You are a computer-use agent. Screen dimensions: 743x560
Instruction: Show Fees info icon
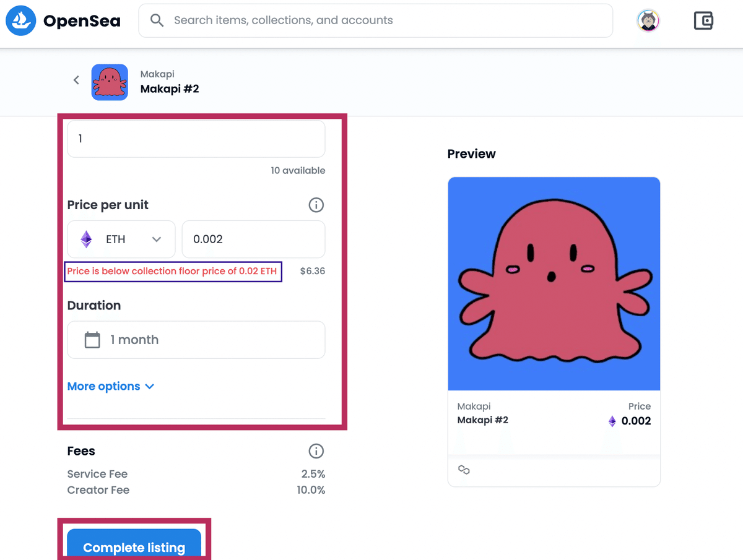click(x=316, y=451)
